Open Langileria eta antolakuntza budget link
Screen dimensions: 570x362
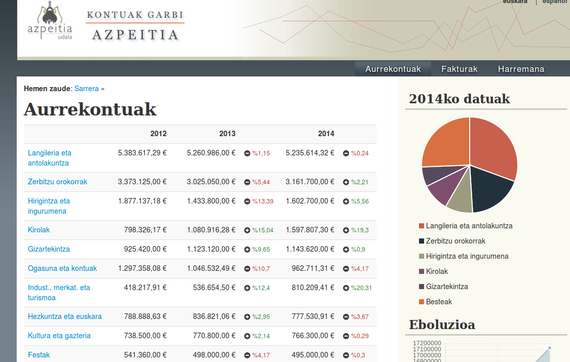point(49,158)
